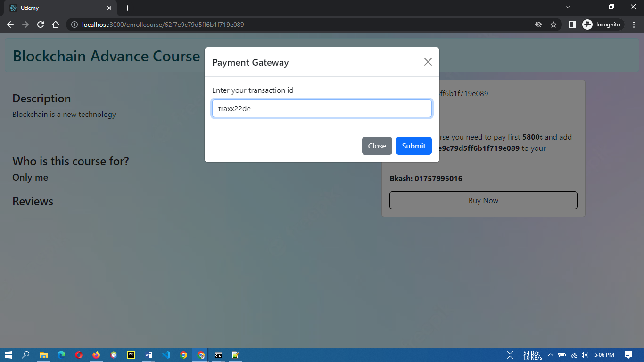Open a new browser tab
The height and width of the screenshot is (362, 644).
point(127,8)
